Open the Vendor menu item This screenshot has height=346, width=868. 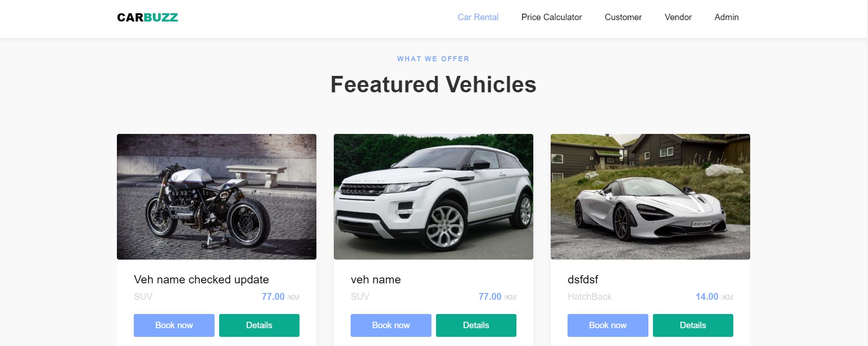[678, 17]
